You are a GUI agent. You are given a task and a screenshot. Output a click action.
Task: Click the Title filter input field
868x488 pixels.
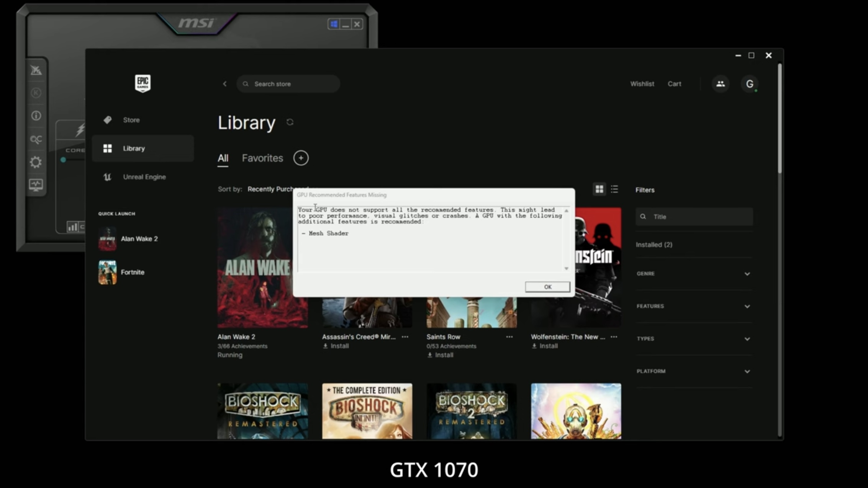699,217
